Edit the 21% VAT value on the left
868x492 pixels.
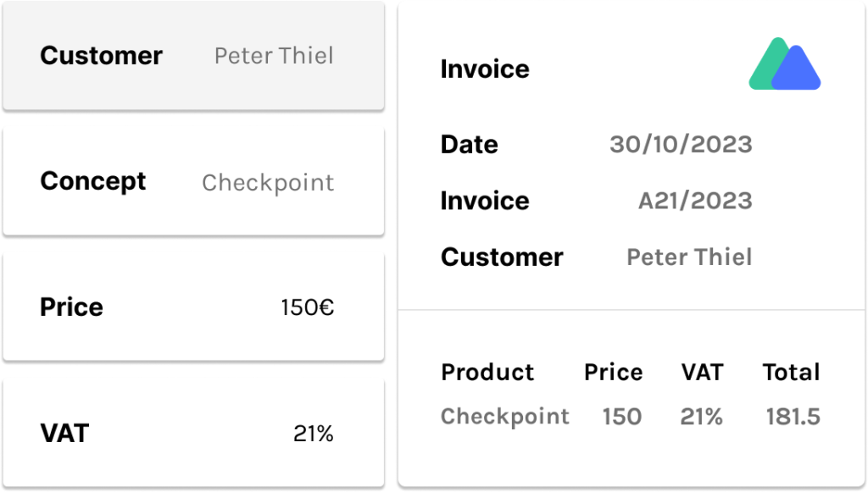tap(314, 434)
